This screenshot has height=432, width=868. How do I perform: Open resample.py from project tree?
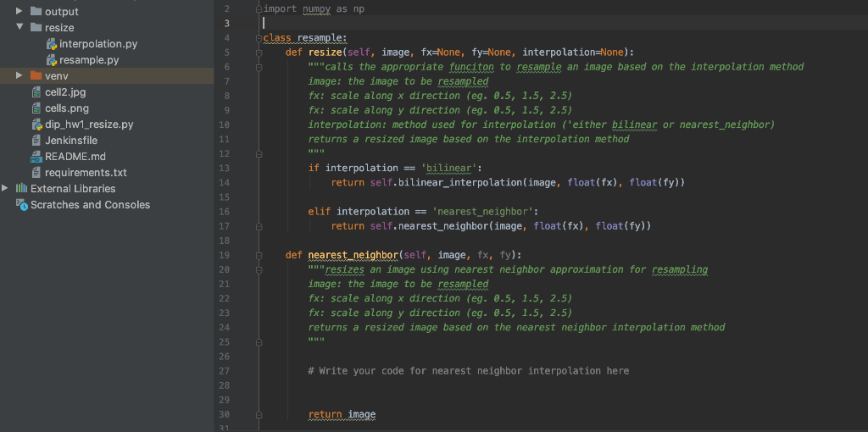tap(89, 60)
